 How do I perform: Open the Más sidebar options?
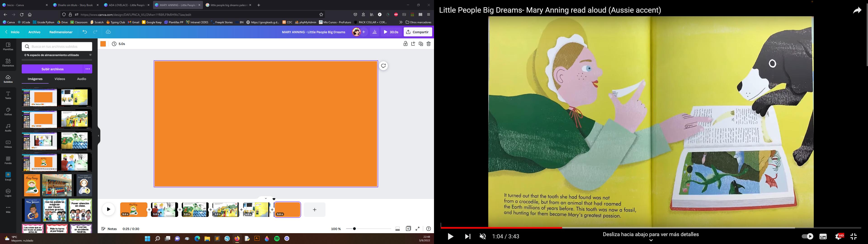tap(8, 209)
